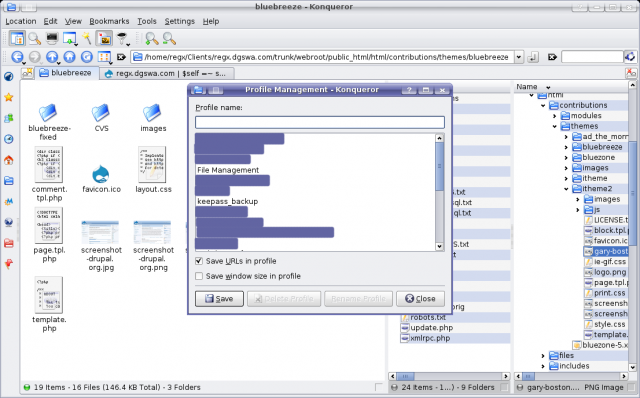The image size is (640, 398).
Task: Collapse the contributions tree folder
Action: pyautogui.click(x=543, y=105)
